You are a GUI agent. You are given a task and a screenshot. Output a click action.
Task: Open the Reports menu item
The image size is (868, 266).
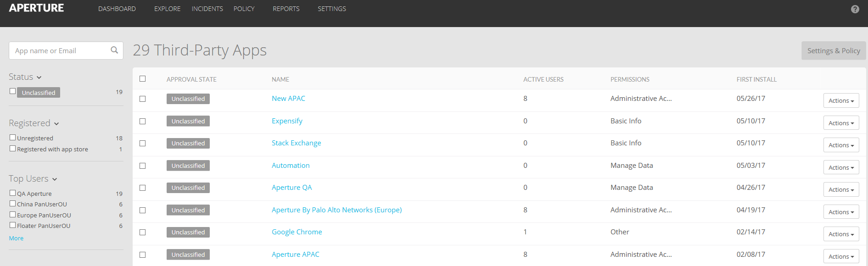pyautogui.click(x=286, y=9)
